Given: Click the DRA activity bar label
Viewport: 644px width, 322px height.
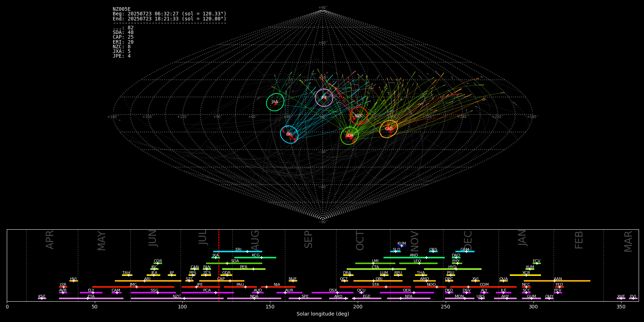Looking at the screenshot, I should pos(347,273).
